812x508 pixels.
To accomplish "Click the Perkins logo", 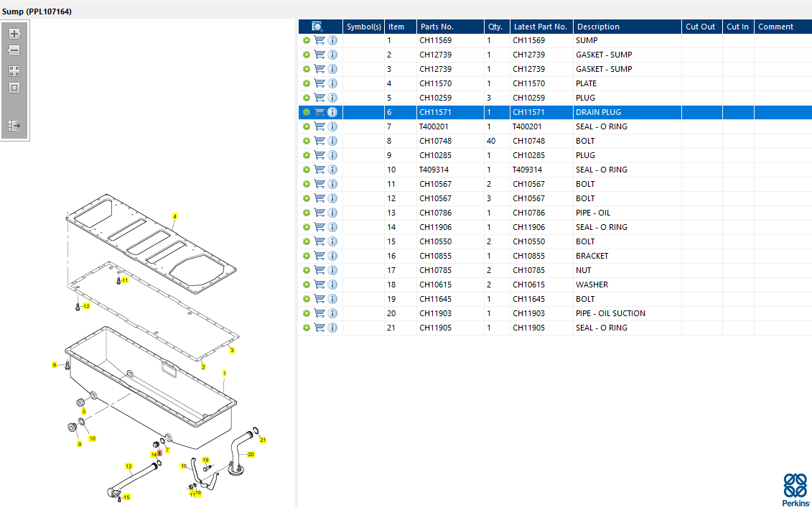I will pos(794,489).
